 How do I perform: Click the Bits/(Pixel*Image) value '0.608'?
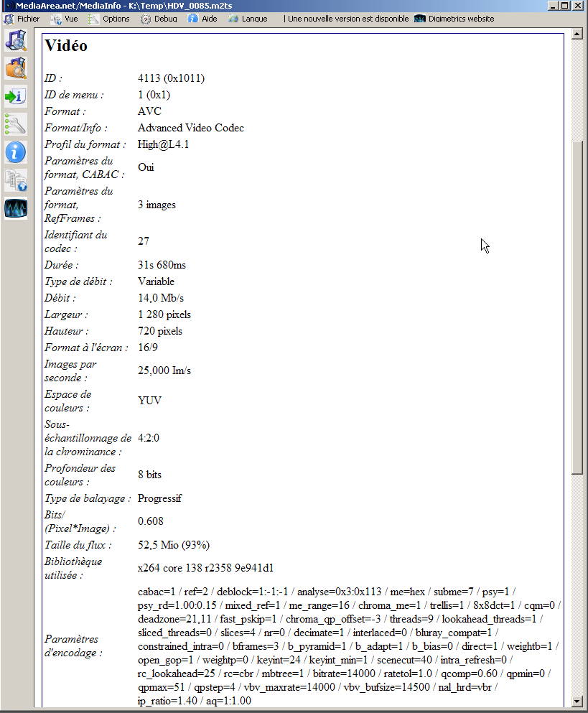coord(151,521)
